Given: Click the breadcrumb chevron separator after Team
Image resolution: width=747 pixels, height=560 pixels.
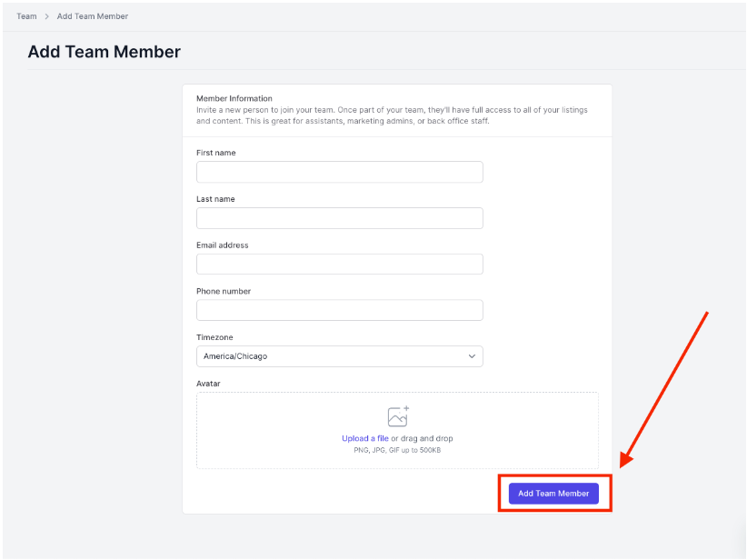Looking at the screenshot, I should (46, 16).
